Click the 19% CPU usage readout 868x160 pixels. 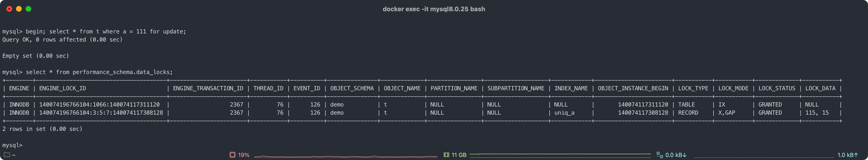tap(244, 155)
